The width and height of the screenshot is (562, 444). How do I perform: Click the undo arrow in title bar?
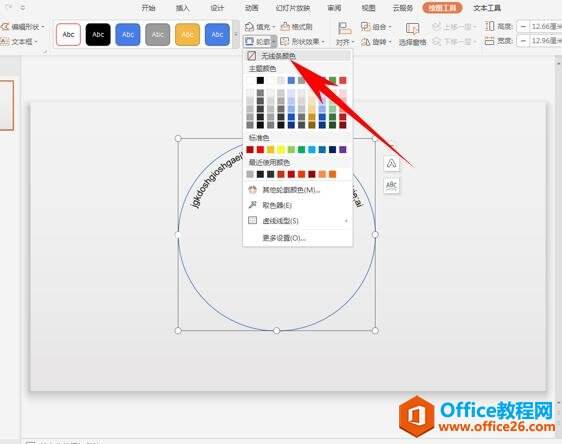(9, 7)
